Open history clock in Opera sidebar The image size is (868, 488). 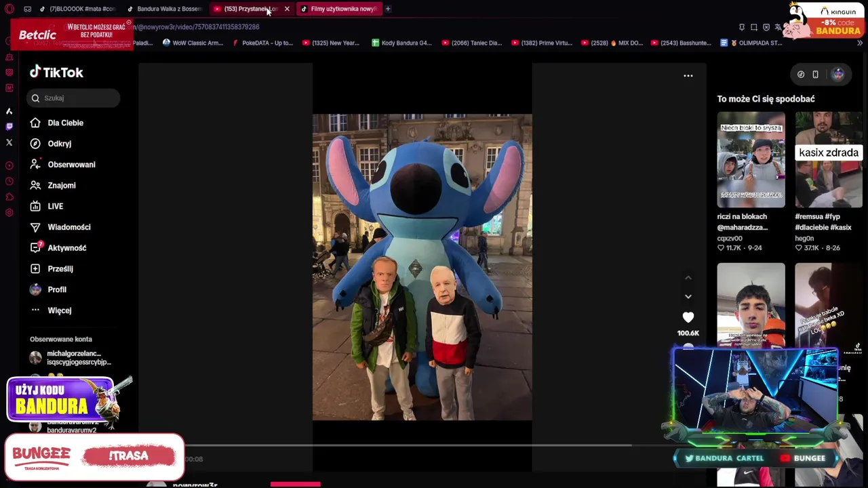[x=9, y=181]
